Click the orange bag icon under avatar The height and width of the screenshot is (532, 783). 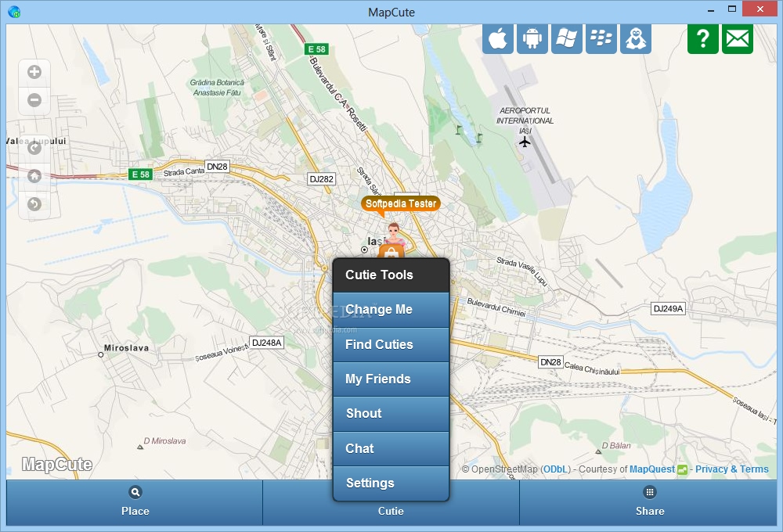[391, 253]
